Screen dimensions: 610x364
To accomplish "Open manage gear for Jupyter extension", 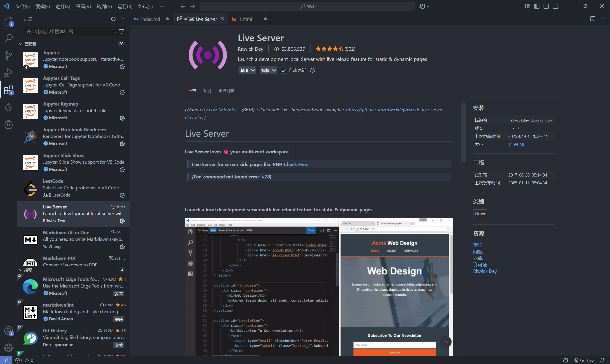I will 122,67.
